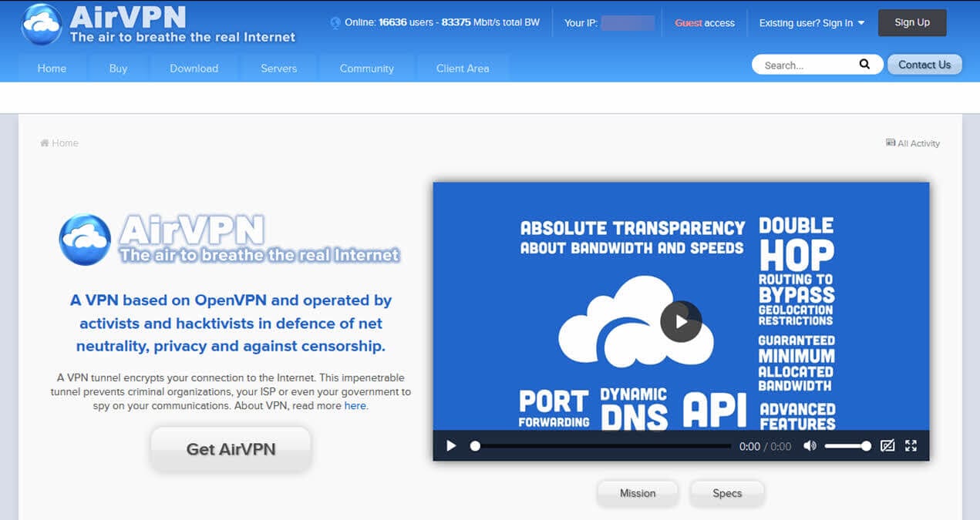Click the 'Online: 16636 users' status text
Image resolution: width=980 pixels, height=520 pixels.
tap(442, 23)
